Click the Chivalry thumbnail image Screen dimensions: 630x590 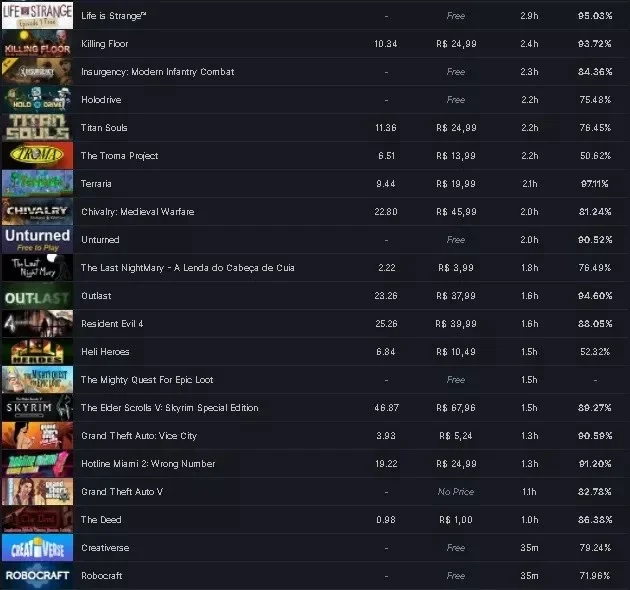[x=37, y=211]
